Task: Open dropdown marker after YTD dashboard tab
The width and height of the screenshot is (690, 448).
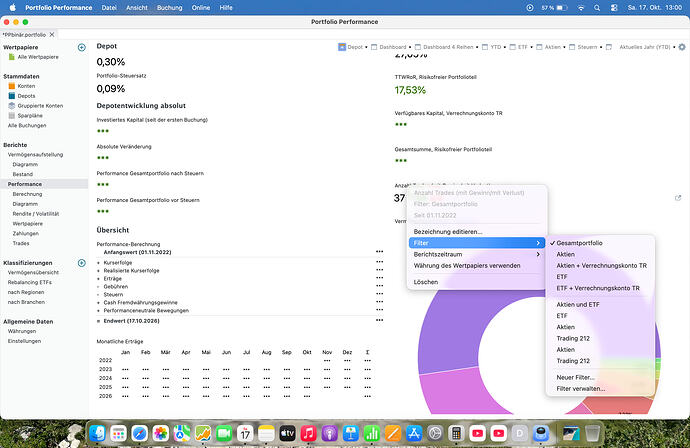Action: pyautogui.click(x=504, y=47)
